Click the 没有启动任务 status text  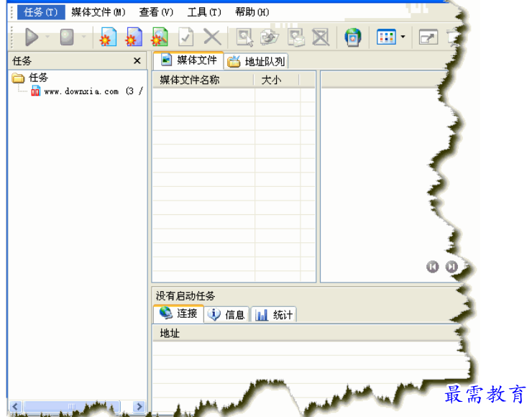185,296
